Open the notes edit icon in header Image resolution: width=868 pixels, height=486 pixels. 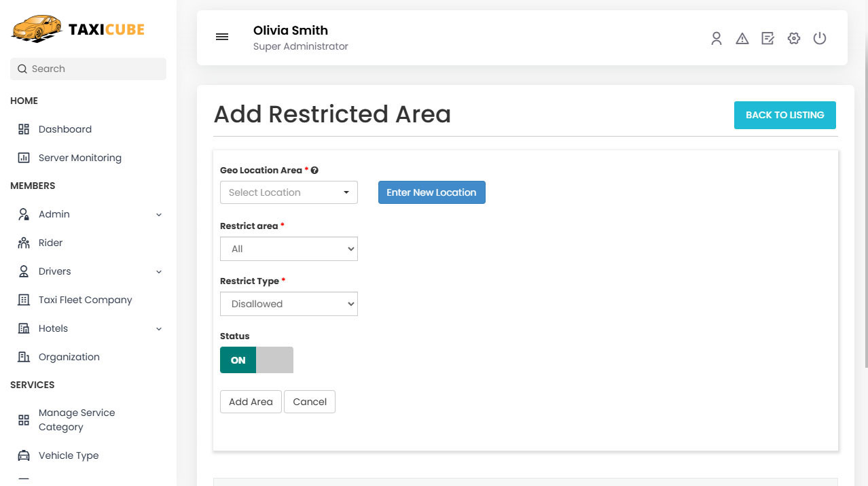tap(768, 39)
